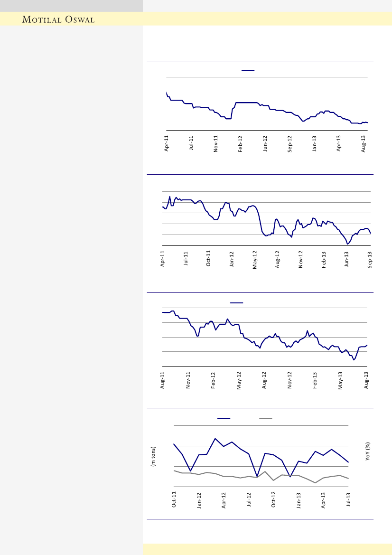Click blue legend marker in third chart
The height and width of the screenshot is (555, 392).
point(237,302)
